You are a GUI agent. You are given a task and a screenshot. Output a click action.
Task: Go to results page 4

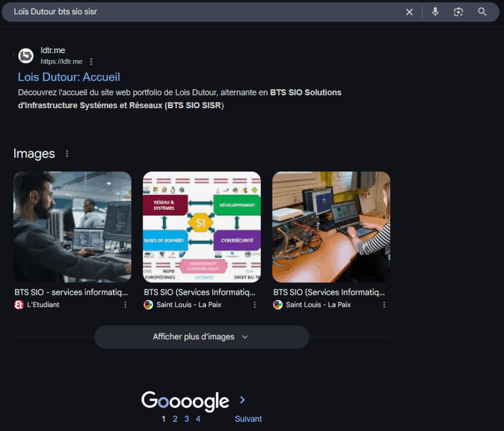[x=198, y=419]
